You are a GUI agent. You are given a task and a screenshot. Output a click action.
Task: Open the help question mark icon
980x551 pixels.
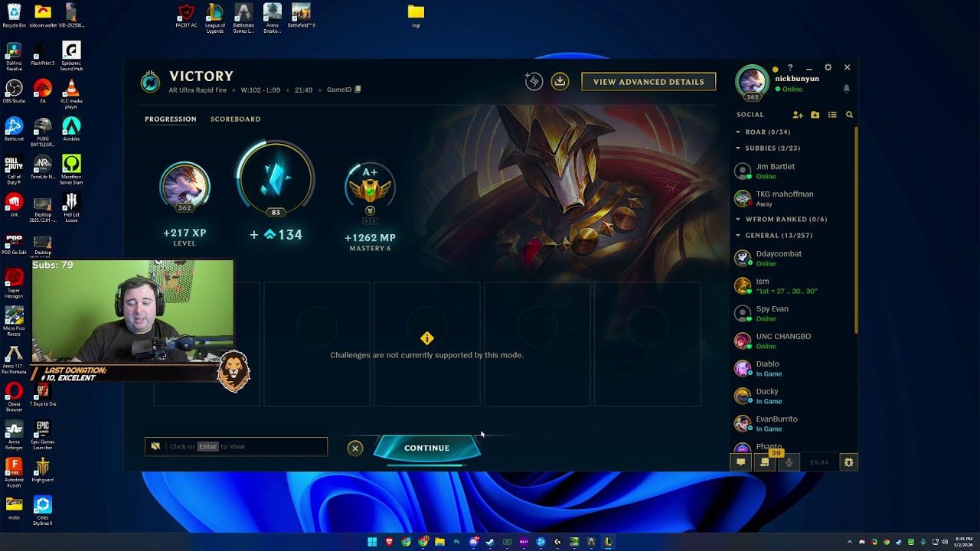click(x=790, y=67)
